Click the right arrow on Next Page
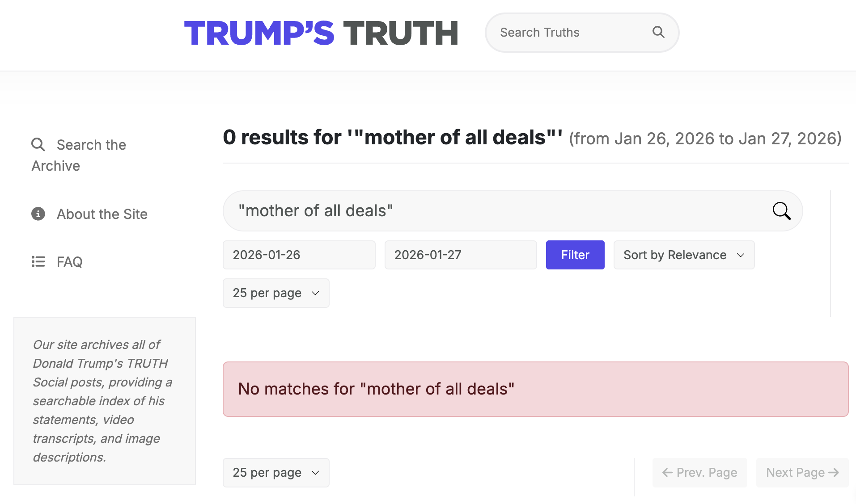This screenshot has height=504, width=856. tap(834, 473)
